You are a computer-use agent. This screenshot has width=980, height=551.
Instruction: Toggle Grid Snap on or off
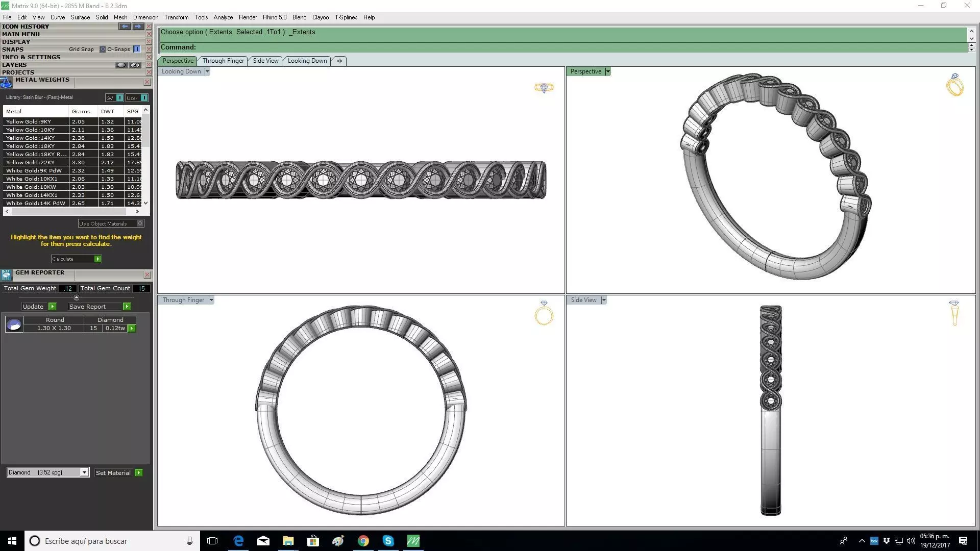click(102, 49)
